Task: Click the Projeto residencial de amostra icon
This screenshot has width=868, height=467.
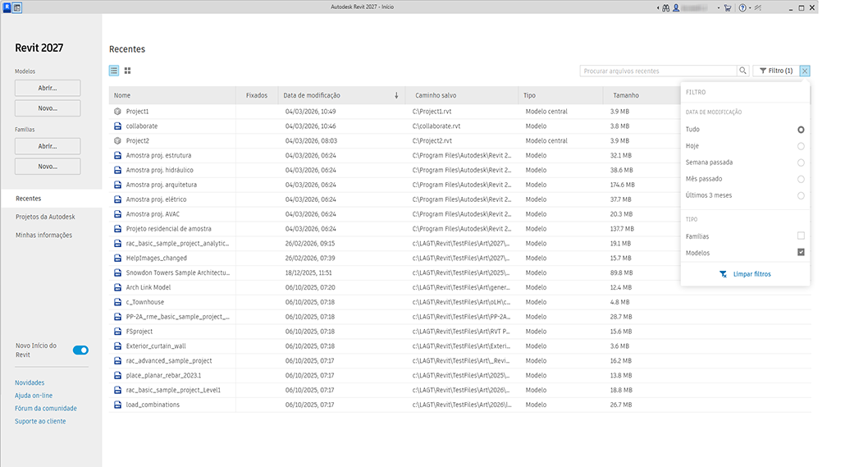Action: click(x=117, y=229)
